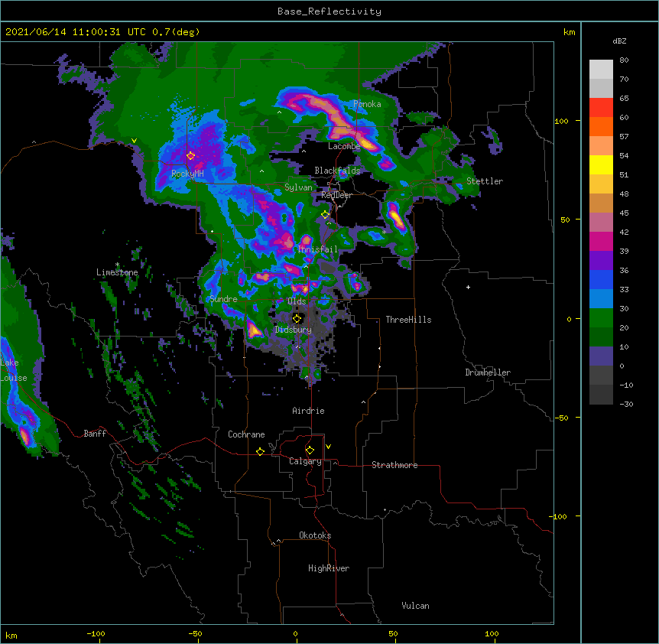Pick purple 36-39 dBZ legend swatch
659x644 pixels.
pyautogui.click(x=601, y=261)
